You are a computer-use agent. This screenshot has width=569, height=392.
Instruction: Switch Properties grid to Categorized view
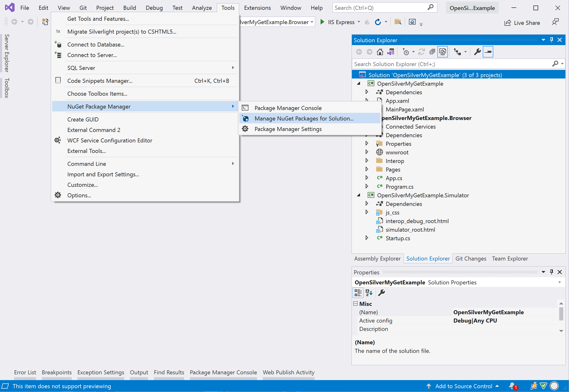point(358,293)
